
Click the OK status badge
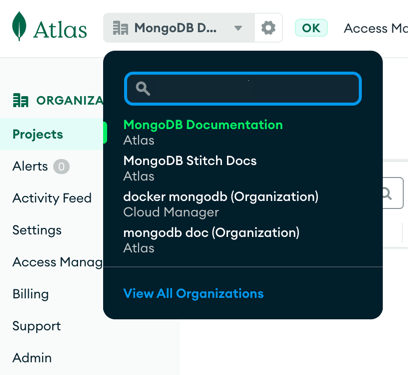[x=311, y=28]
